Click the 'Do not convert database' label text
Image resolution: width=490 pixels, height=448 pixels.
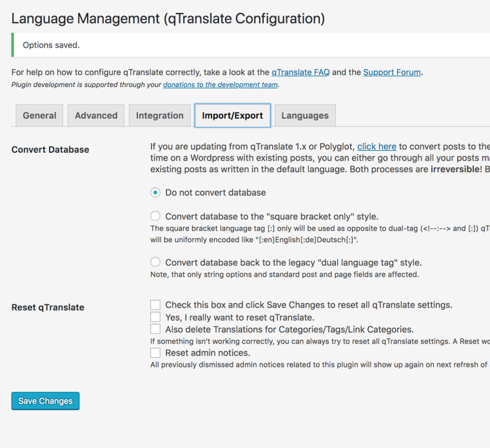215,192
